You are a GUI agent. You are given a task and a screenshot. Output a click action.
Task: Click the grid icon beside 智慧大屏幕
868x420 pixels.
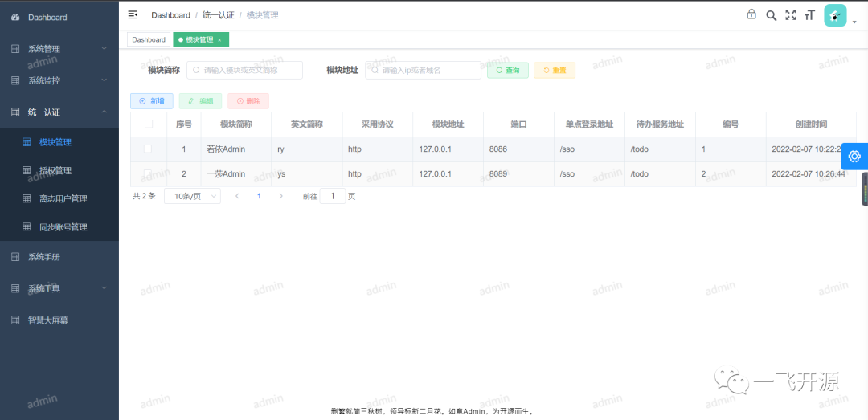[x=15, y=320]
